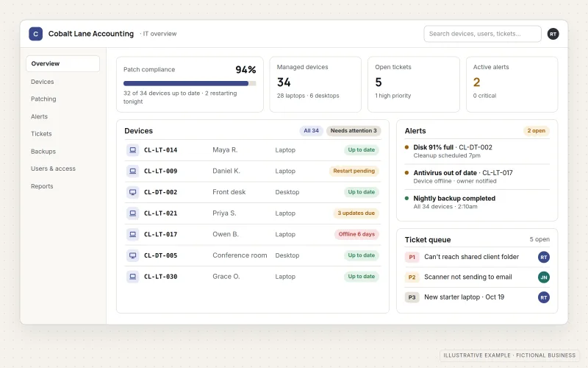The width and height of the screenshot is (588, 368).
Task: Click the P1 priority badge
Action: (x=412, y=257)
